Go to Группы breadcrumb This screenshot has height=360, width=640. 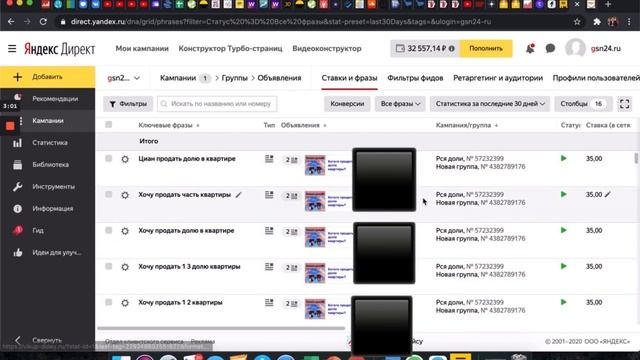(235, 78)
